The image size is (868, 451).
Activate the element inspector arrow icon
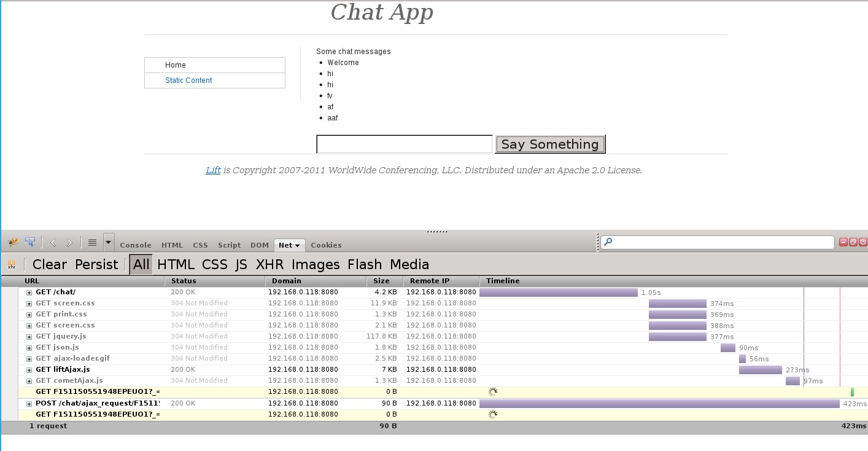(30, 242)
